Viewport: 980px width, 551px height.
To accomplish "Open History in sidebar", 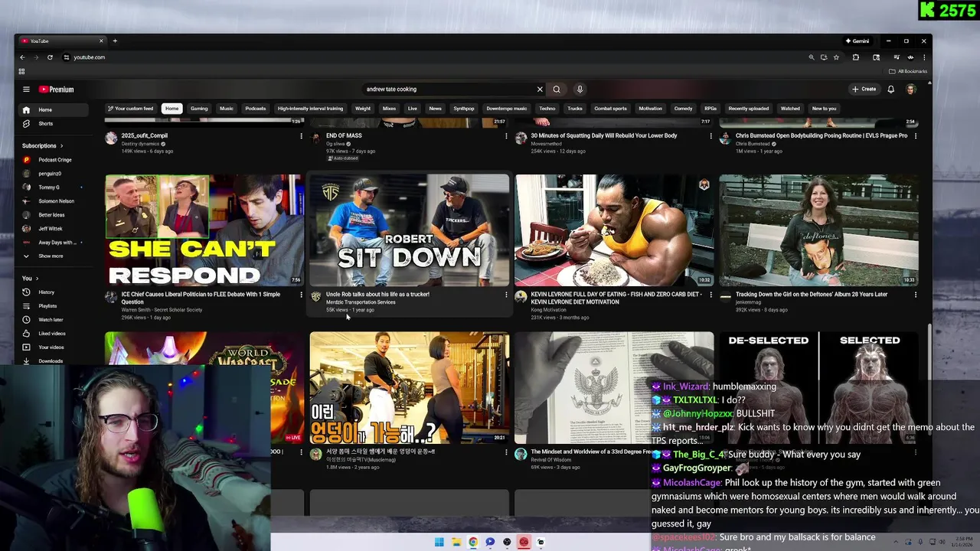I will click(x=52, y=292).
